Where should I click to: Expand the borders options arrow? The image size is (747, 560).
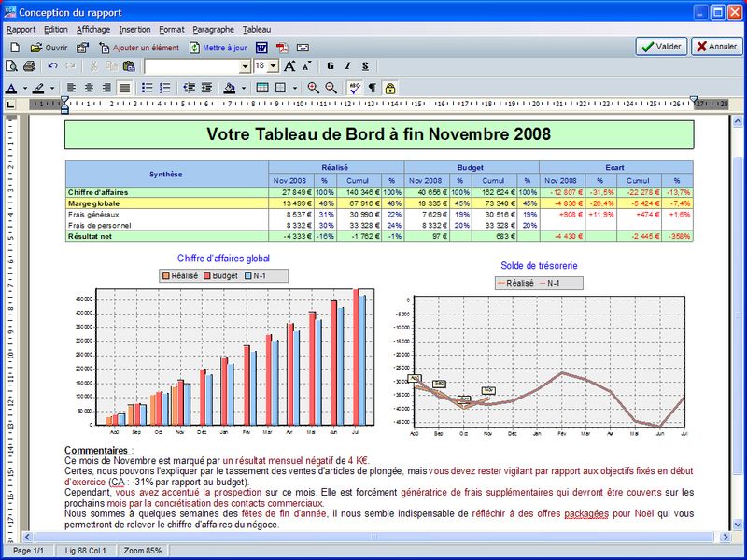coord(294,88)
